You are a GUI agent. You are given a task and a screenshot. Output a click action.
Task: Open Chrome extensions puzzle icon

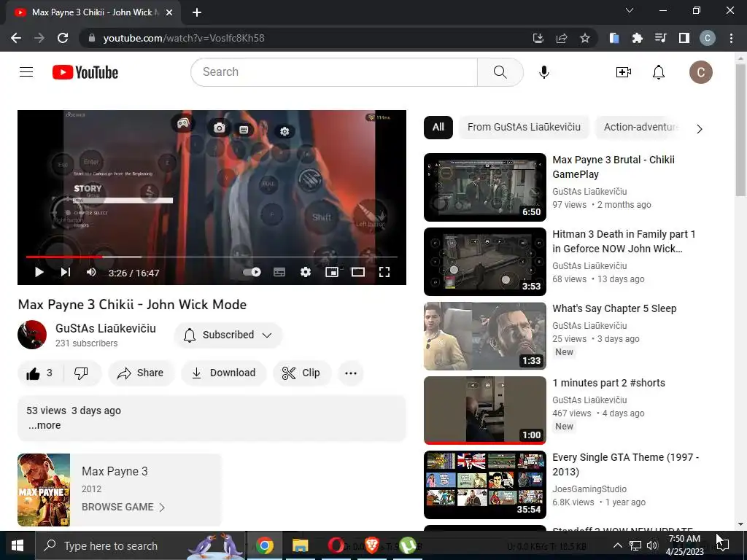click(x=638, y=38)
